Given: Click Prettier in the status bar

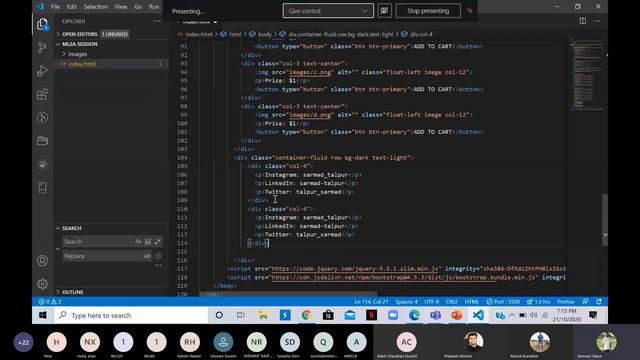Looking at the screenshot, I should pyautogui.click(x=566, y=302).
